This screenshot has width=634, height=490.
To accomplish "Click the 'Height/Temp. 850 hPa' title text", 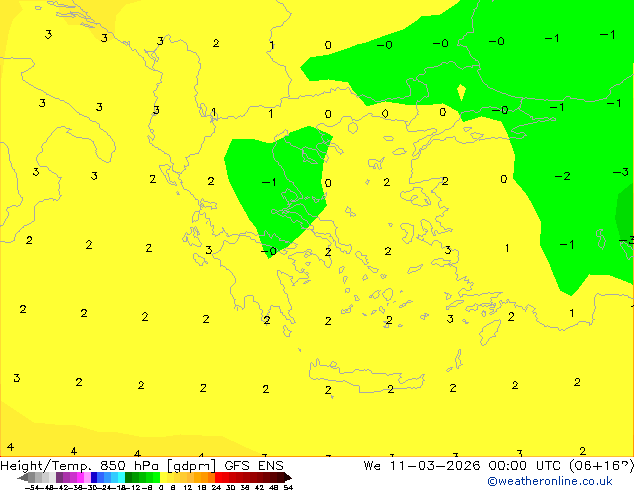I will pos(80,466).
